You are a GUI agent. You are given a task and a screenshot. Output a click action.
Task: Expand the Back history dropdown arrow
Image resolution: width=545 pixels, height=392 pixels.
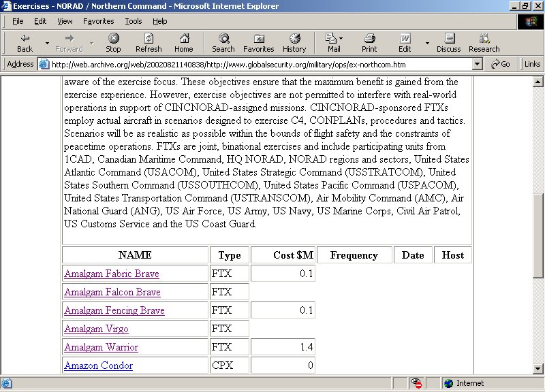[x=47, y=43]
